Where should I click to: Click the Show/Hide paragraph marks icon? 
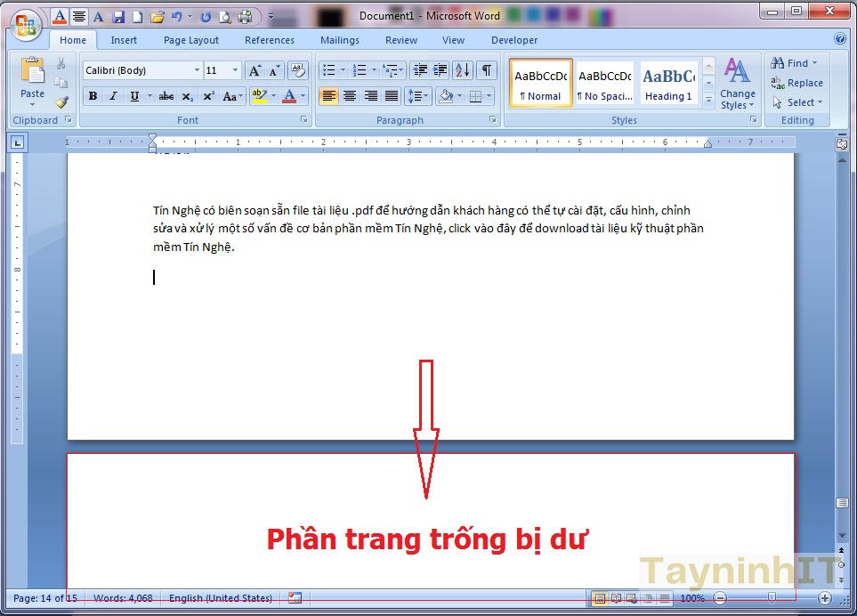click(486, 70)
